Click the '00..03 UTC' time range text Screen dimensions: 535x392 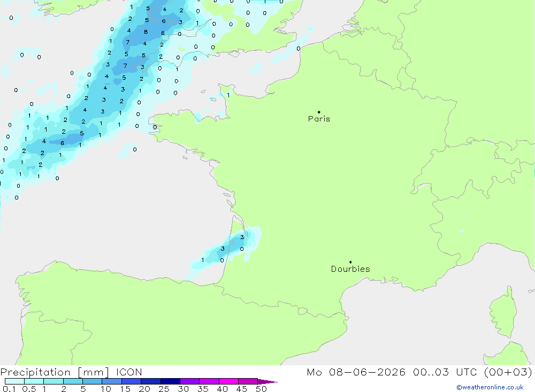[x=445, y=372]
